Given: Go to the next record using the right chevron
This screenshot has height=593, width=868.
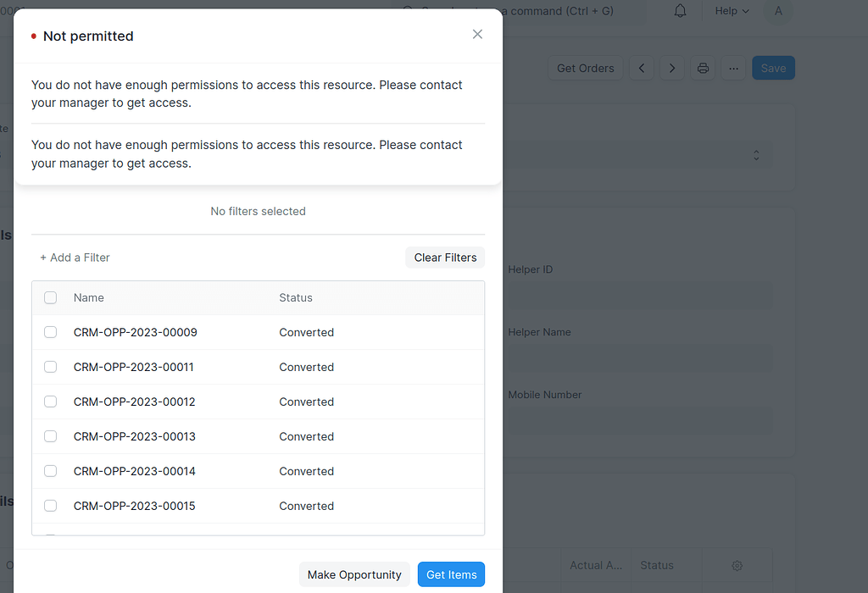Looking at the screenshot, I should 672,68.
